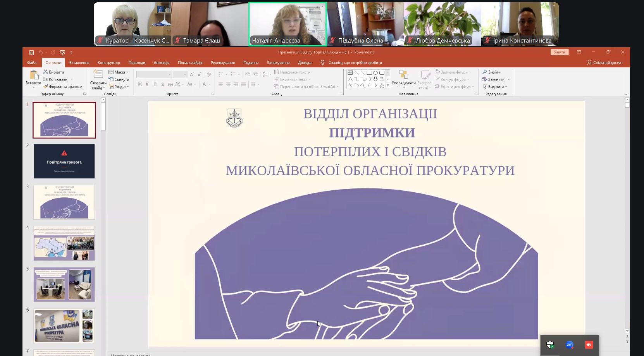Click the Undo arrow in the Quick Access toolbar
Viewport: 644px width, 356px height.
click(40, 52)
